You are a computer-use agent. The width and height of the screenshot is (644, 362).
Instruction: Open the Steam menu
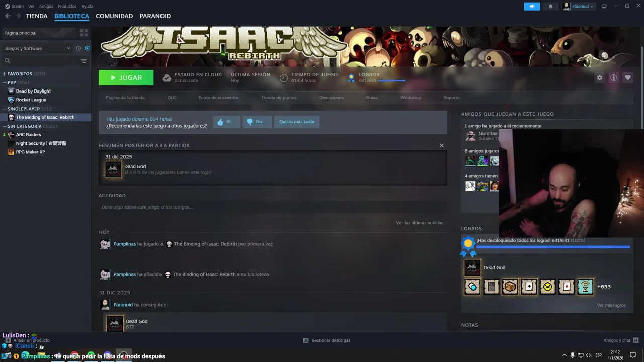[14, 7]
